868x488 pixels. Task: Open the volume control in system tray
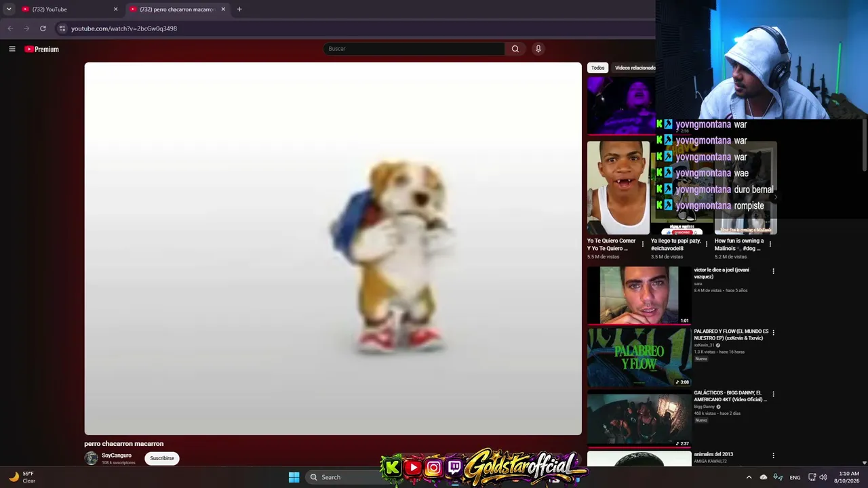[x=823, y=477]
